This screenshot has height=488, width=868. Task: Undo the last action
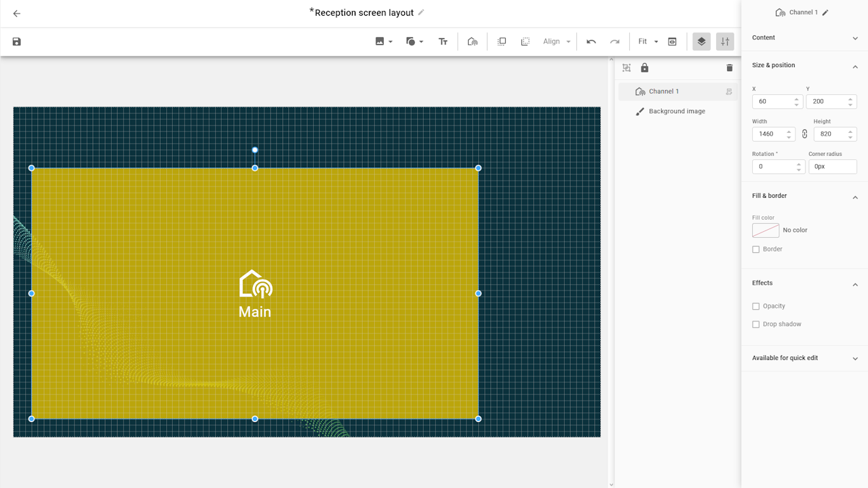pyautogui.click(x=591, y=42)
